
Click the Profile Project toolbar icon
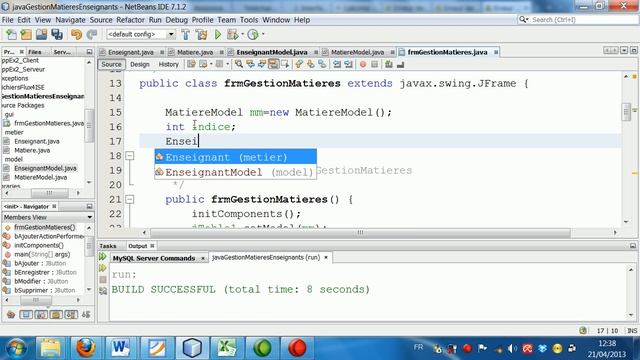(x=253, y=35)
